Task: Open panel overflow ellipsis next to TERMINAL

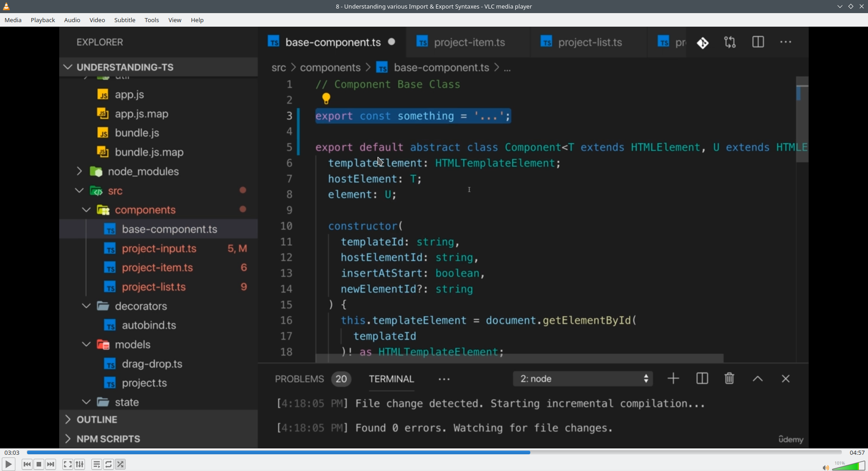Action: [x=444, y=379]
